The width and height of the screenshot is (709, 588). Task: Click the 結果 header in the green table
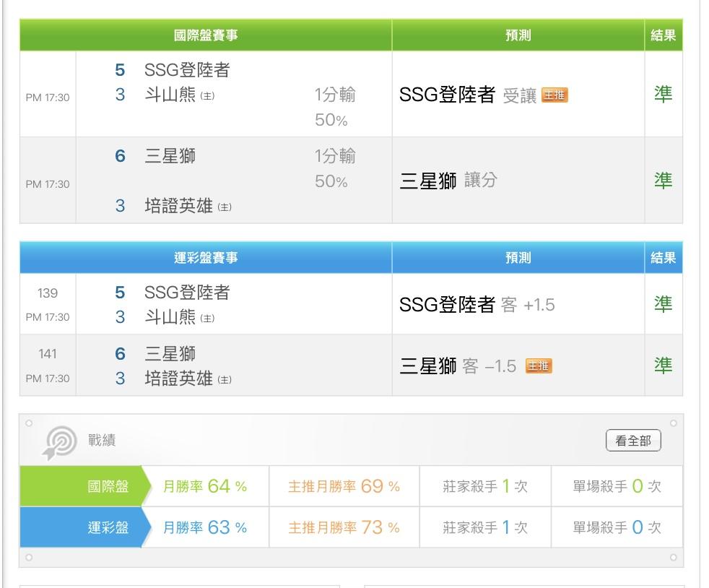[x=664, y=35]
